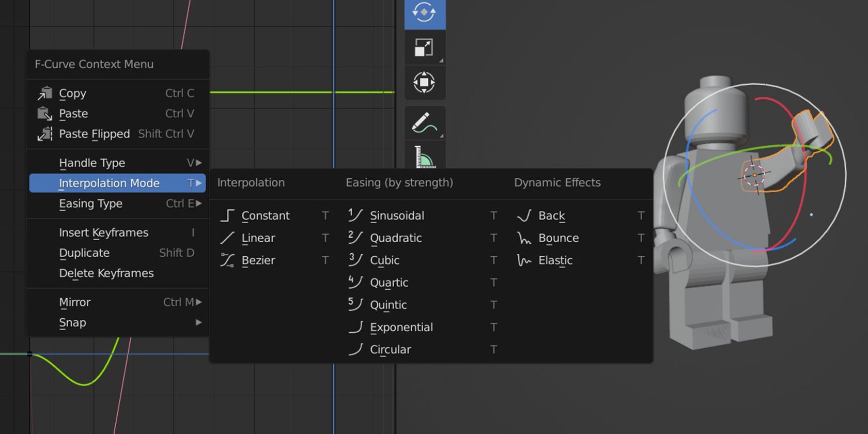The height and width of the screenshot is (434, 868).
Task: Choose Linear interpolation mode
Action: (258, 238)
